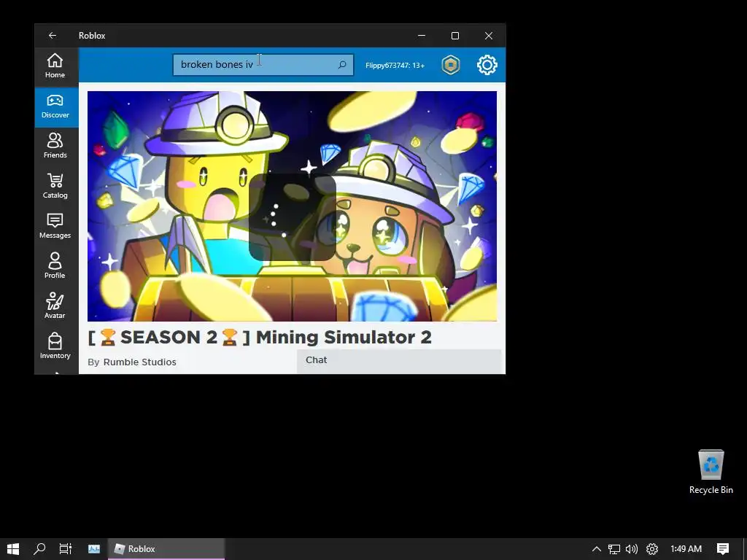Select the Recycle Bin desktop icon

coord(711,472)
